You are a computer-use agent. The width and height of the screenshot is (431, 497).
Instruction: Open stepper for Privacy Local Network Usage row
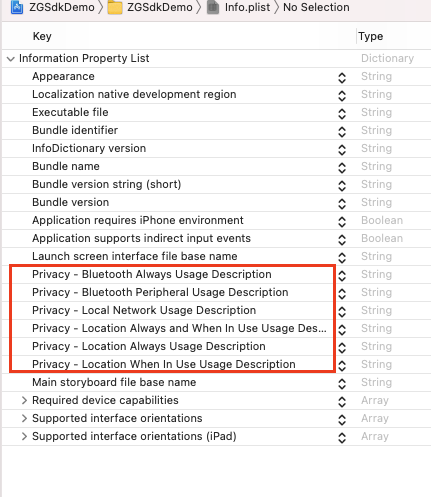(342, 312)
